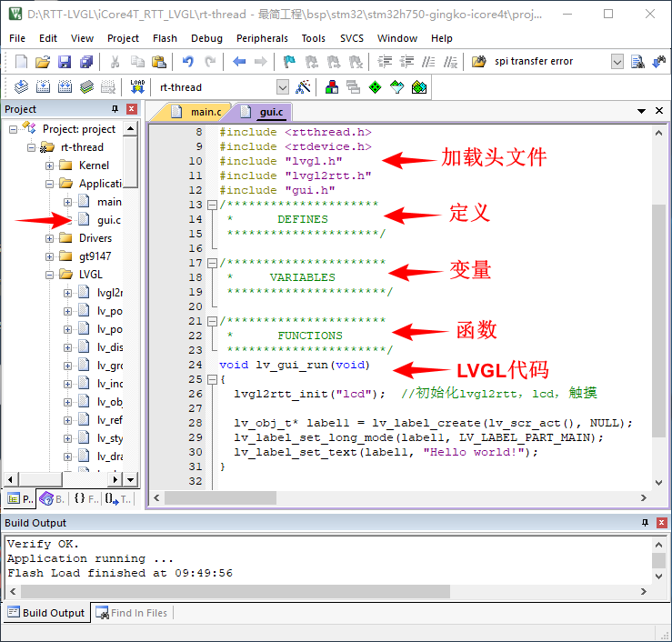Click the Undo arrow icon

(187, 62)
